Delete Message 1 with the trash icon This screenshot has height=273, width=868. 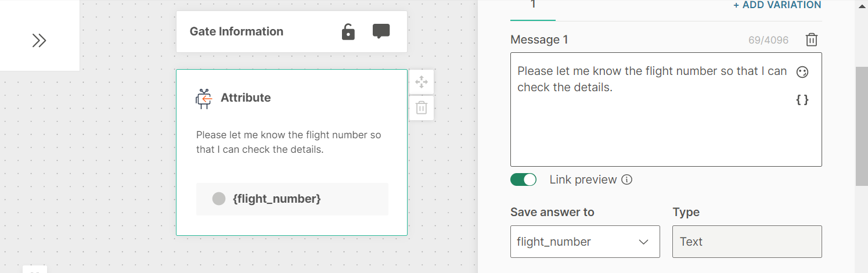pyautogui.click(x=812, y=40)
